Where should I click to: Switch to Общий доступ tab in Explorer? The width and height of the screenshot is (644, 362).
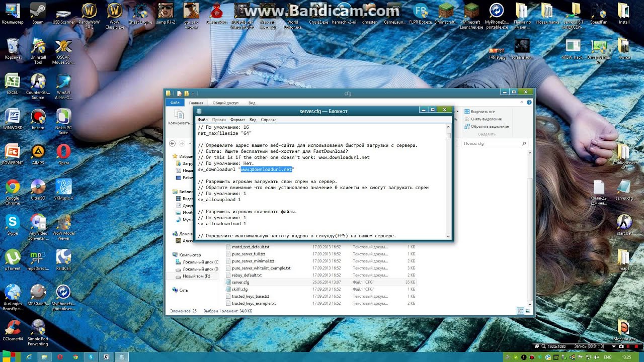coord(225,103)
